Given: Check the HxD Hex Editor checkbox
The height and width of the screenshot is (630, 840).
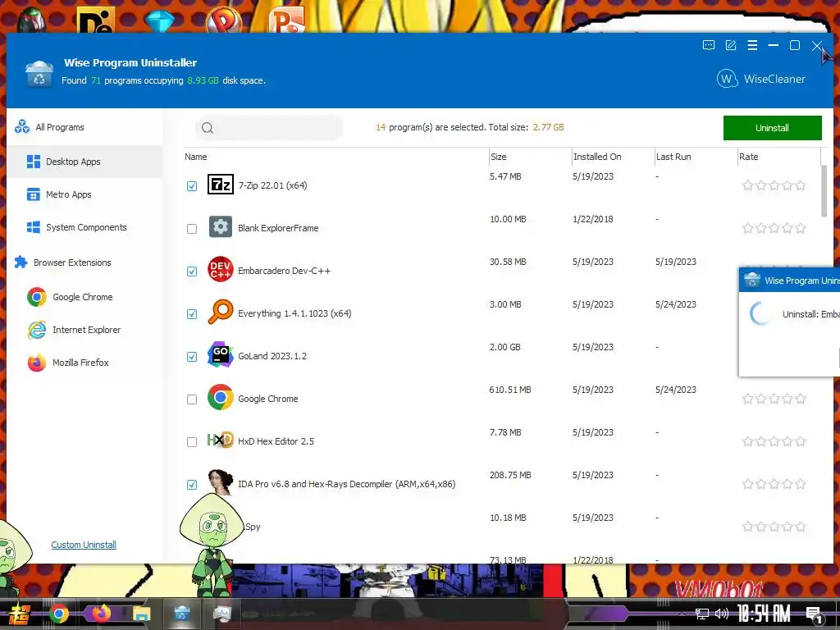Looking at the screenshot, I should click(x=192, y=442).
